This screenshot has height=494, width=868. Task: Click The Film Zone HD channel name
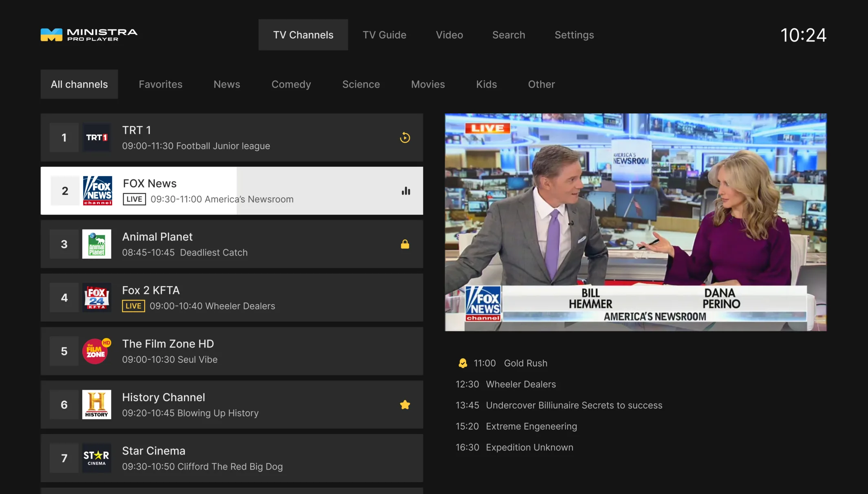click(168, 344)
